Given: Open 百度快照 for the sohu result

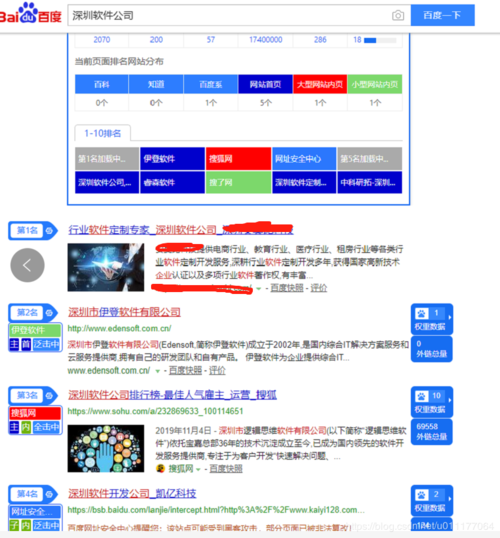Looking at the screenshot, I should 226,469.
